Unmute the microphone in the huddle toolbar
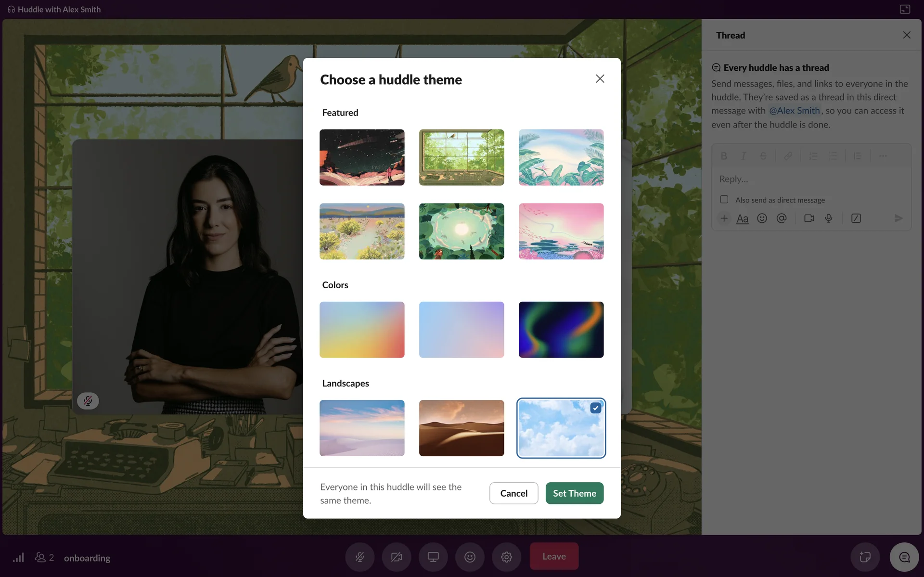 [x=359, y=557]
